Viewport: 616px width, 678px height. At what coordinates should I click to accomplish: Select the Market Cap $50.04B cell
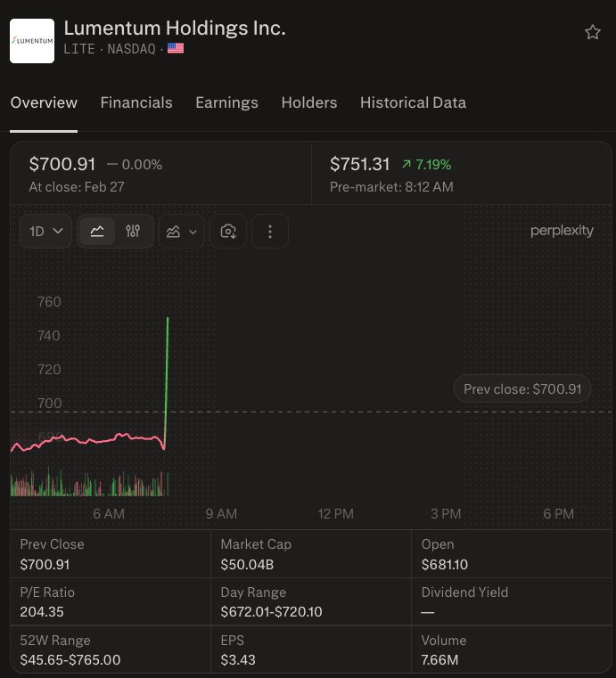tap(310, 554)
